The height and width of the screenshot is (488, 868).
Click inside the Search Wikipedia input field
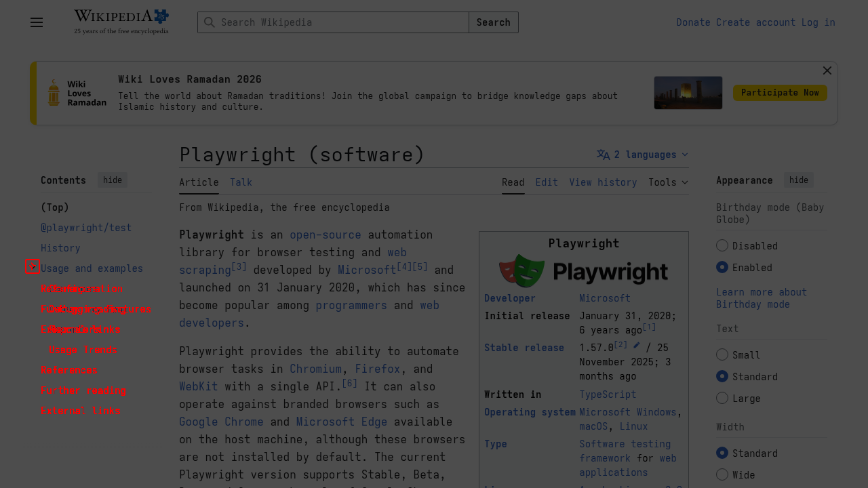(x=332, y=22)
